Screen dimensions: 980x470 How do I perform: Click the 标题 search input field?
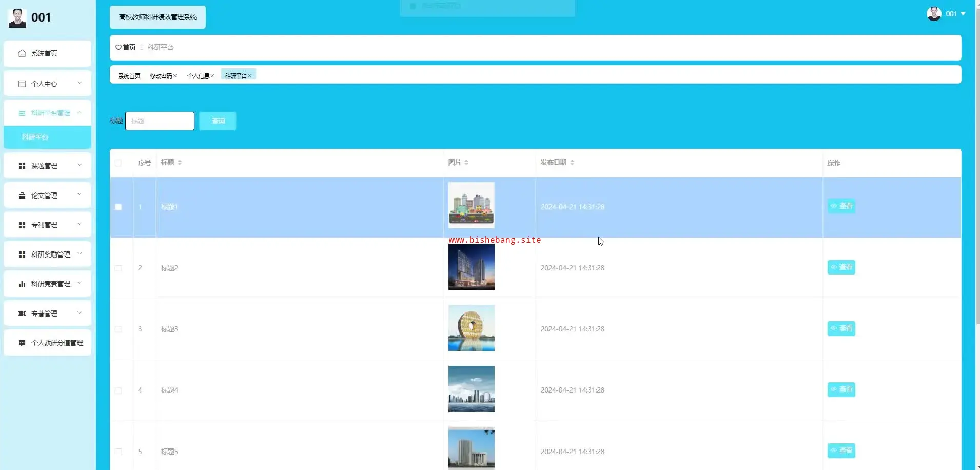tap(160, 121)
